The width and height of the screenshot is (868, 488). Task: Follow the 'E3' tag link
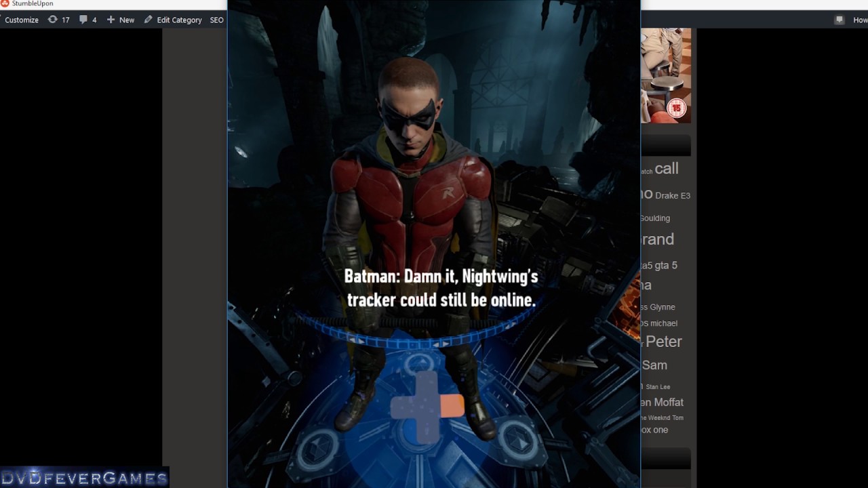tap(686, 195)
